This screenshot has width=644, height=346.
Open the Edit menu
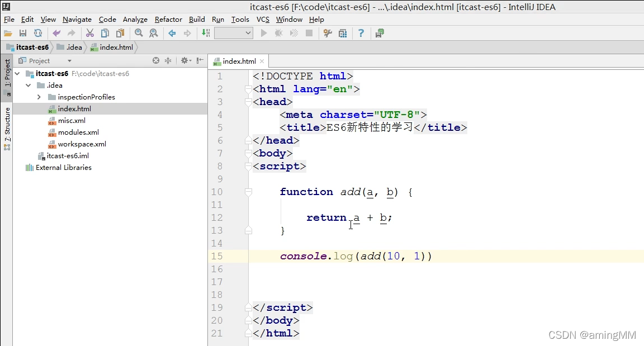[x=27, y=20]
